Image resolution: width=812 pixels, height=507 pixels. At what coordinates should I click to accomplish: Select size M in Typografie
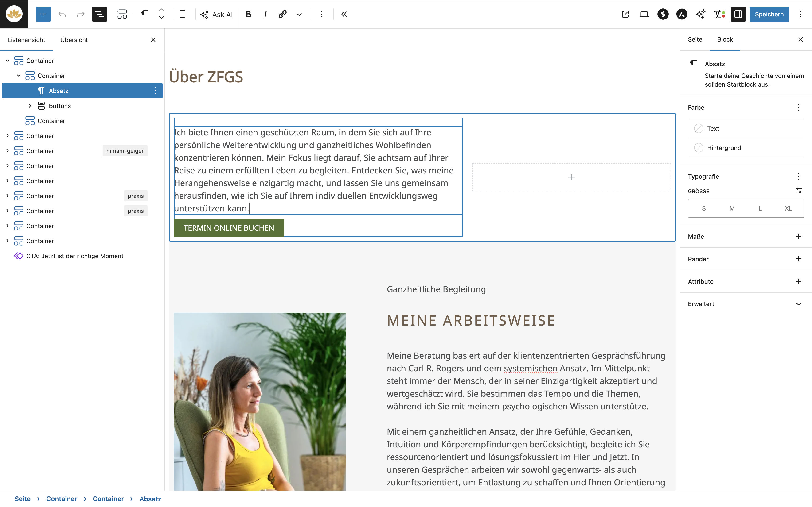pos(732,208)
